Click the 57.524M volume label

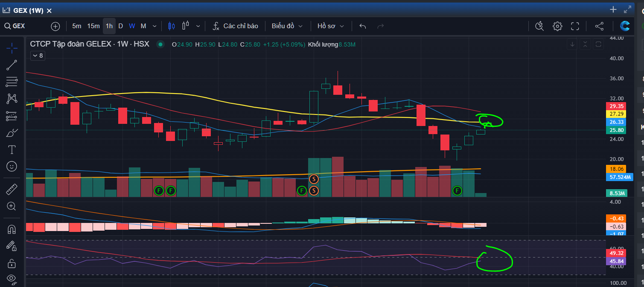pyautogui.click(x=619, y=177)
